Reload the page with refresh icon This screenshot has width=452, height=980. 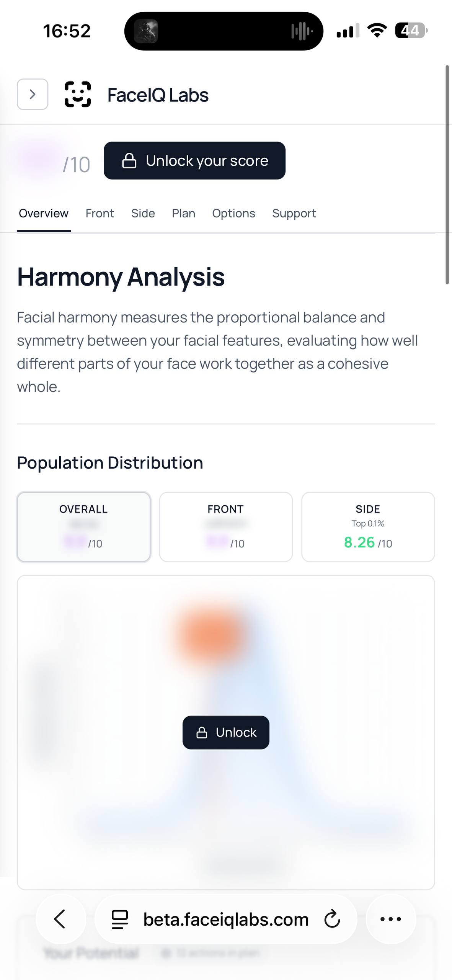(x=332, y=919)
